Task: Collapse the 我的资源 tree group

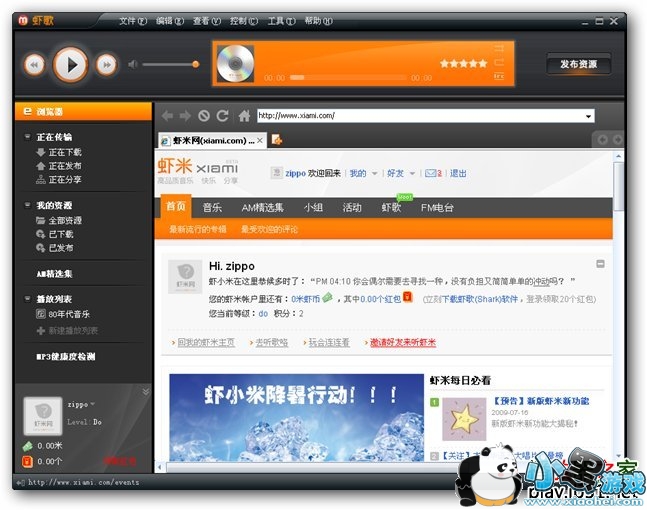Action: 27,205
